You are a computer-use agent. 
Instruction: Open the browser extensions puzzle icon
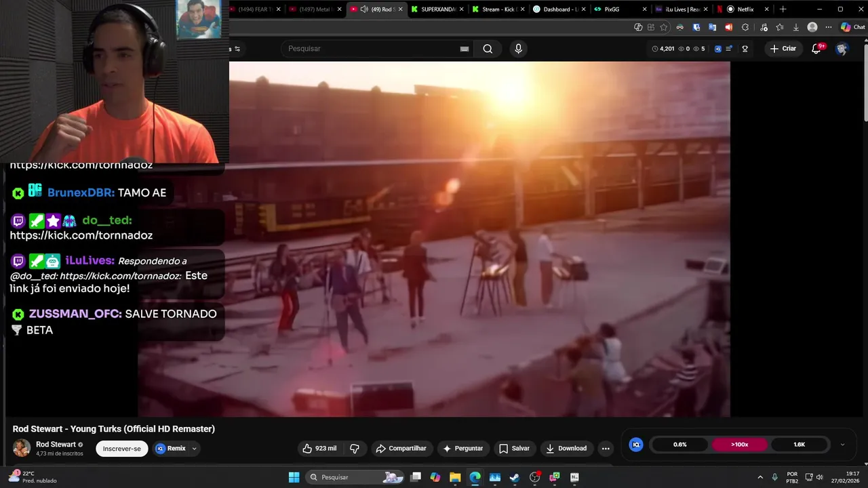tap(745, 27)
